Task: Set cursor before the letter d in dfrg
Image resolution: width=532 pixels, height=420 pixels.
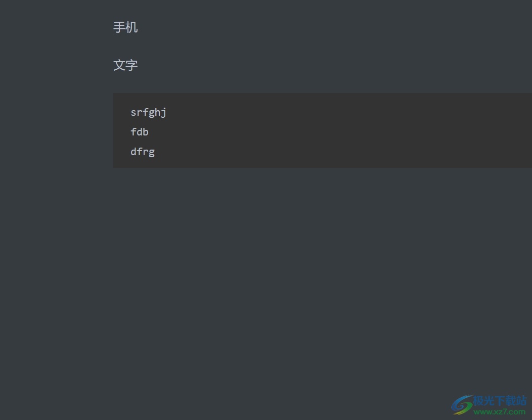Action: 131,152
